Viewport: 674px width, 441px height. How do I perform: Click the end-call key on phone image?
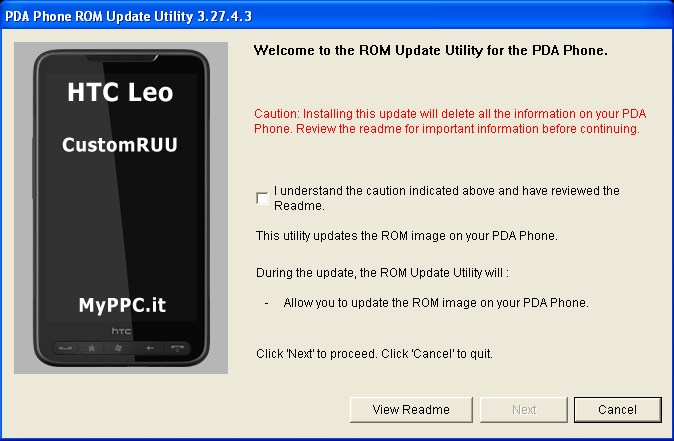[x=177, y=348]
